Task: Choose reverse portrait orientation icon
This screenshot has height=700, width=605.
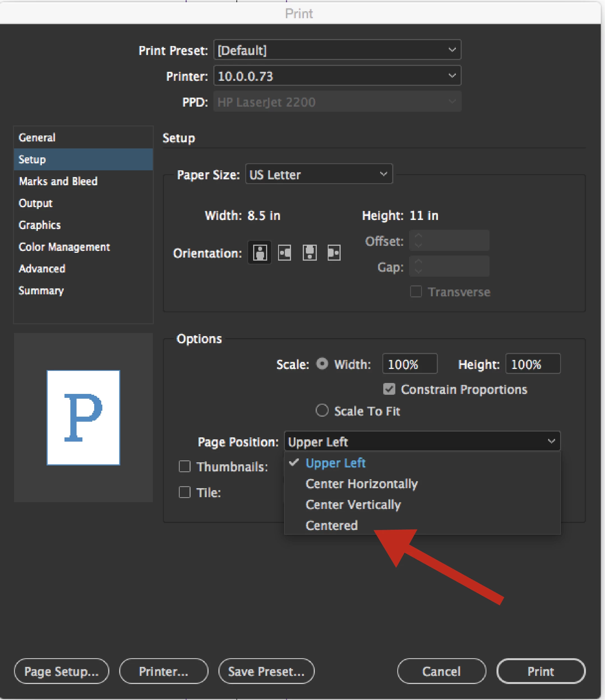Action: click(309, 253)
